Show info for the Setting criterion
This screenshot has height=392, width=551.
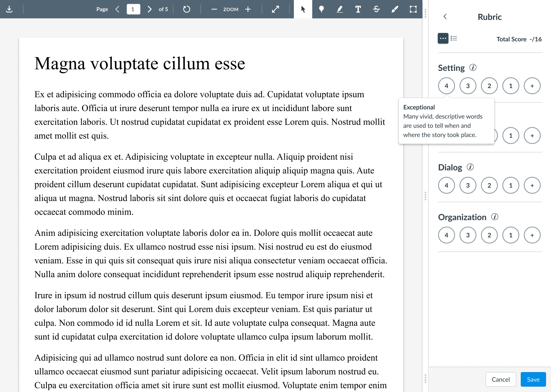473,68
